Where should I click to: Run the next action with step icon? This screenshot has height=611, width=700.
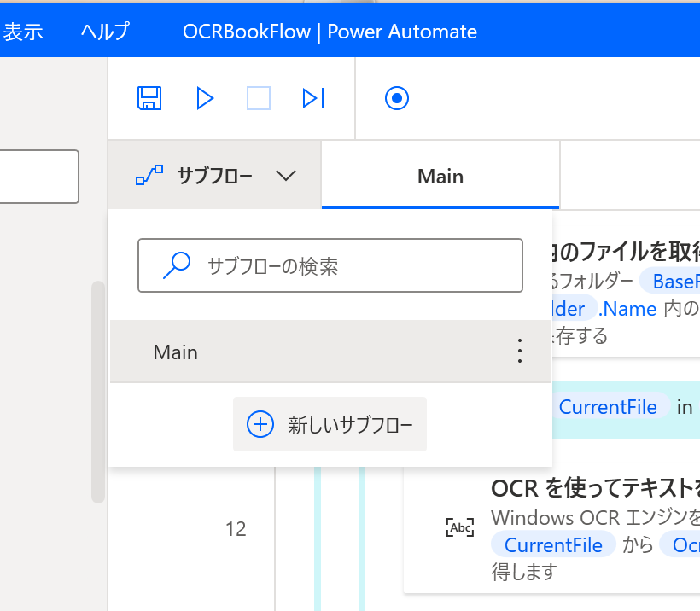point(312,98)
